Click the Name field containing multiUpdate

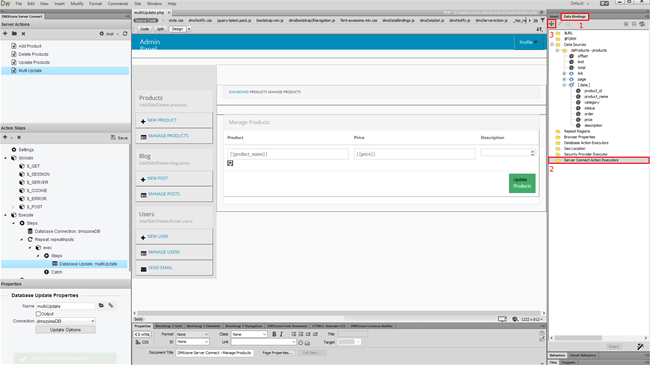[65, 306]
